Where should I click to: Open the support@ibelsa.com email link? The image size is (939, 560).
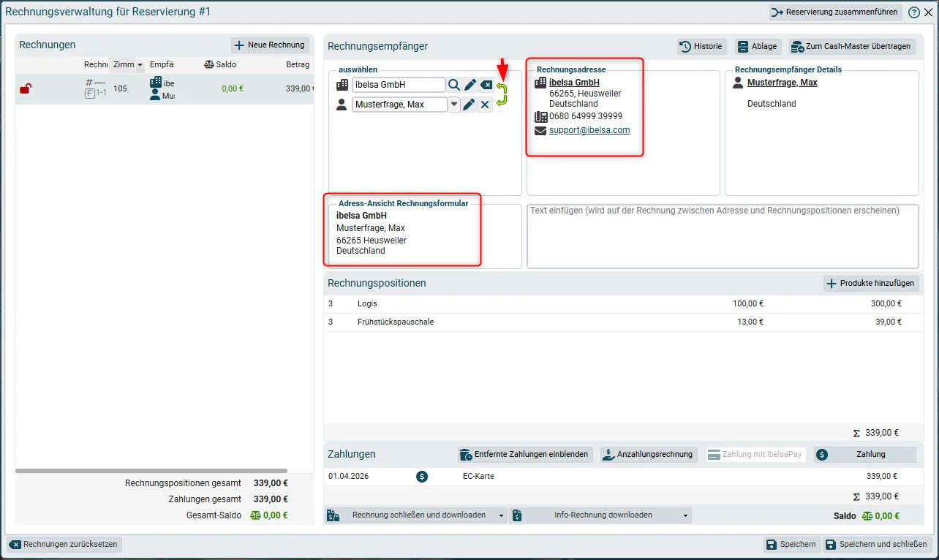(x=589, y=131)
